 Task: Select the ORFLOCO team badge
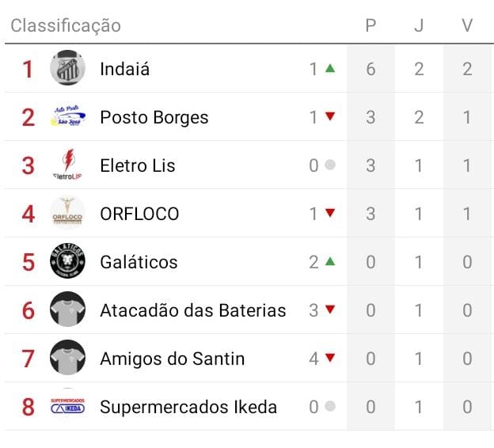pyautogui.click(x=67, y=213)
